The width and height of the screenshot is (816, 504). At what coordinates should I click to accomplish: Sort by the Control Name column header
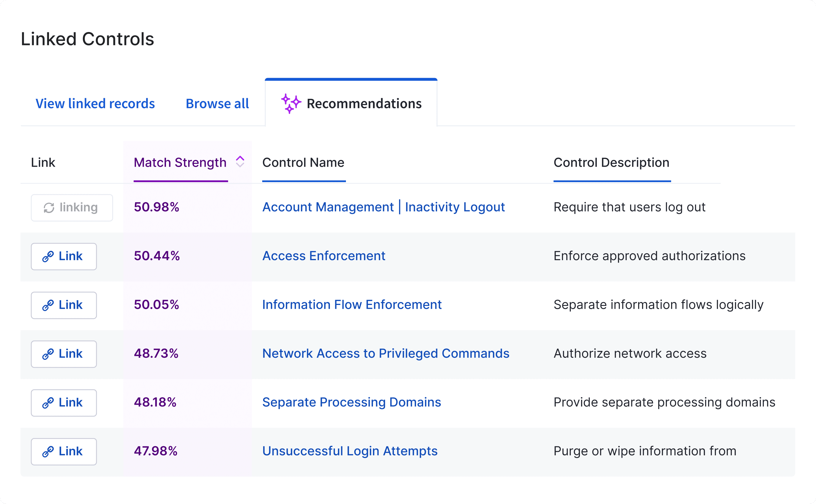pos(303,163)
